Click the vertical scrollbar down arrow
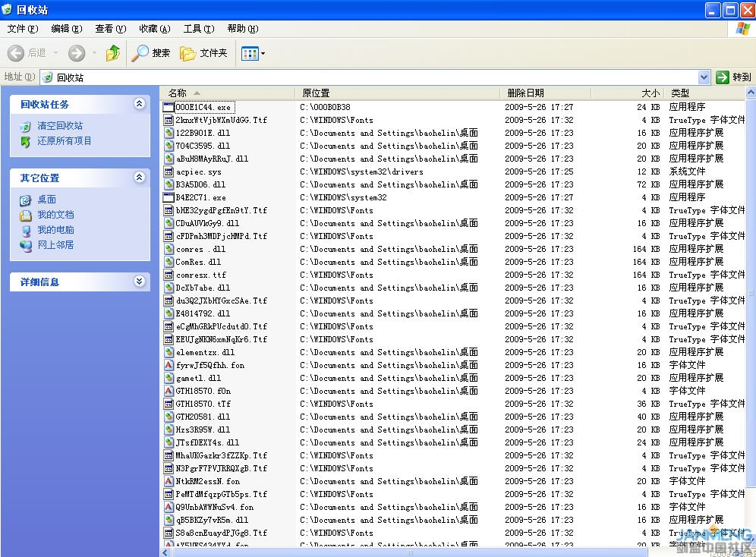Screen dimensions: 756x557 (x=750, y=550)
